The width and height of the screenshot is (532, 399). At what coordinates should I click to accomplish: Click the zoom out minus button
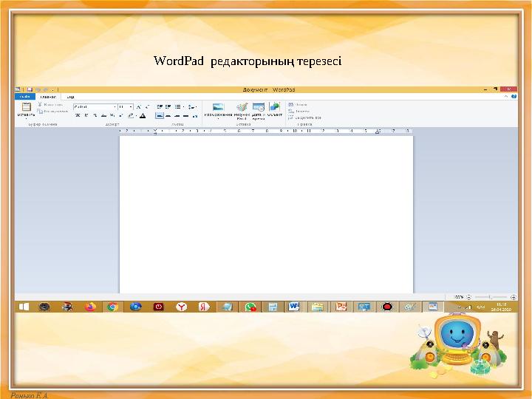(x=469, y=297)
